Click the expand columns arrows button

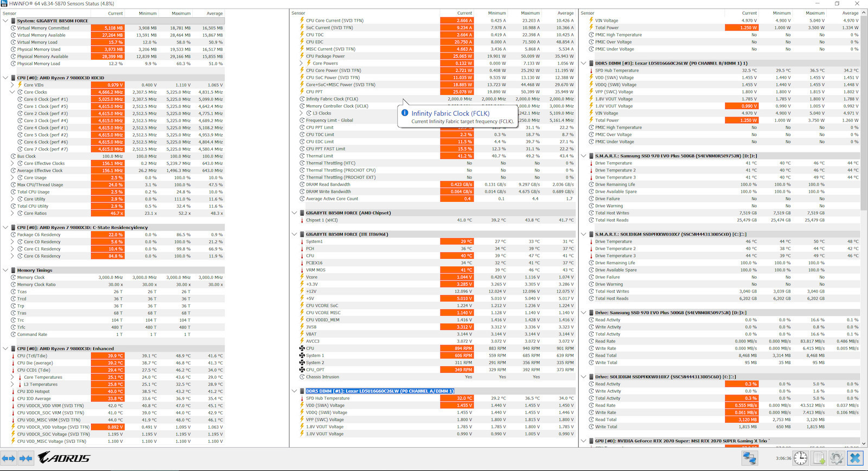8,459
